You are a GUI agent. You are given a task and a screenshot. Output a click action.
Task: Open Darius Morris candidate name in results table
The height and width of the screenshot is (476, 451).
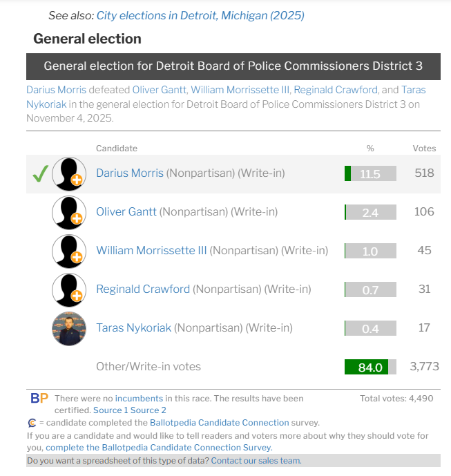(130, 173)
